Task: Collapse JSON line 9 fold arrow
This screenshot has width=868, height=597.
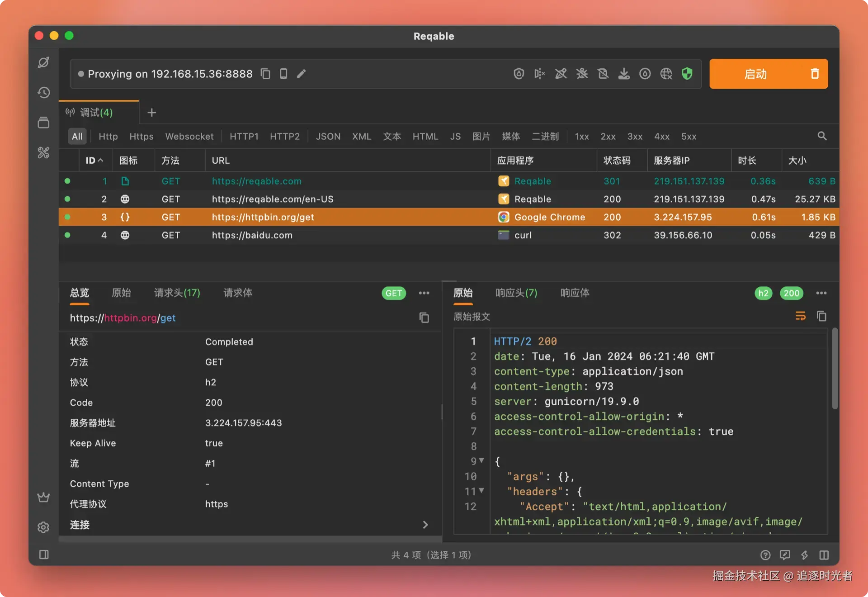Action: 481,460
